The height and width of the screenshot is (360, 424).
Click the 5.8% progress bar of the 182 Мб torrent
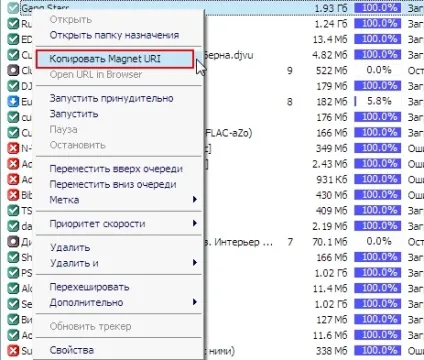(x=378, y=101)
